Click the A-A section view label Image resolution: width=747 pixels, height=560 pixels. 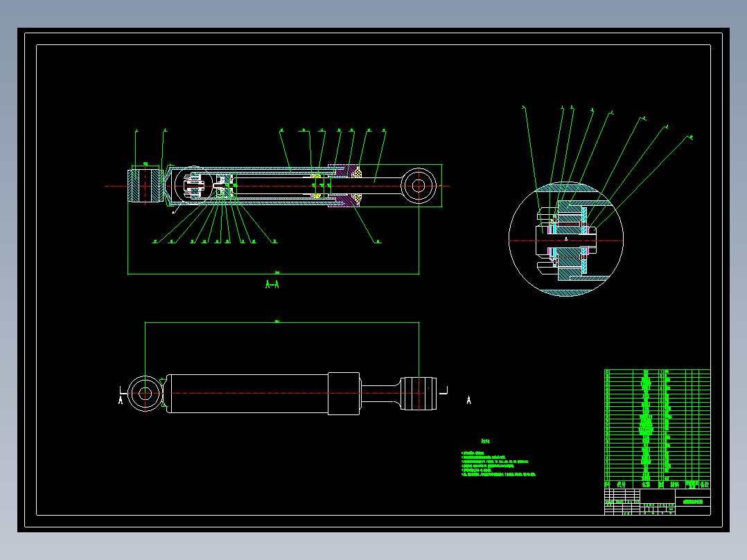click(272, 285)
